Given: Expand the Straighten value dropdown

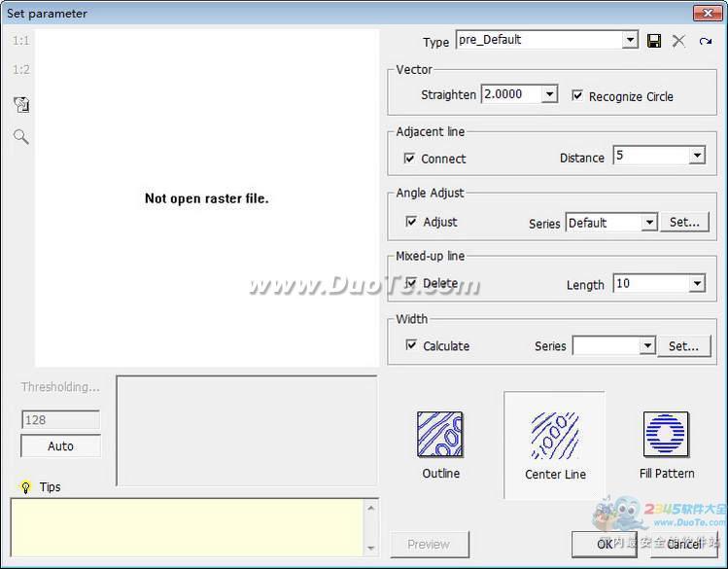Looking at the screenshot, I should tap(549, 94).
